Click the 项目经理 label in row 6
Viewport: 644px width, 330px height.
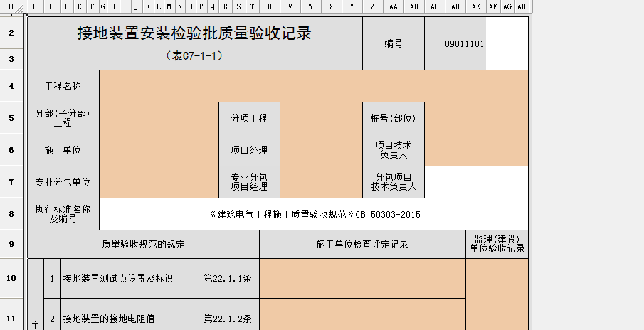tap(249, 150)
